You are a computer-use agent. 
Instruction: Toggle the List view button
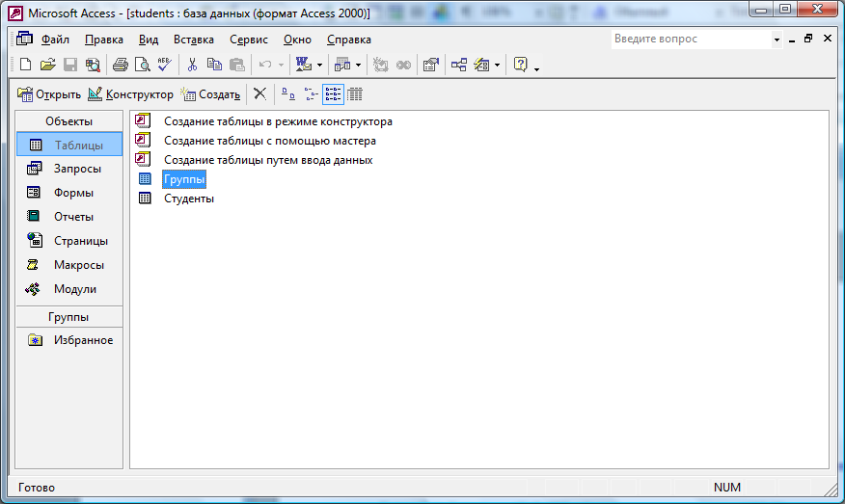click(x=333, y=94)
